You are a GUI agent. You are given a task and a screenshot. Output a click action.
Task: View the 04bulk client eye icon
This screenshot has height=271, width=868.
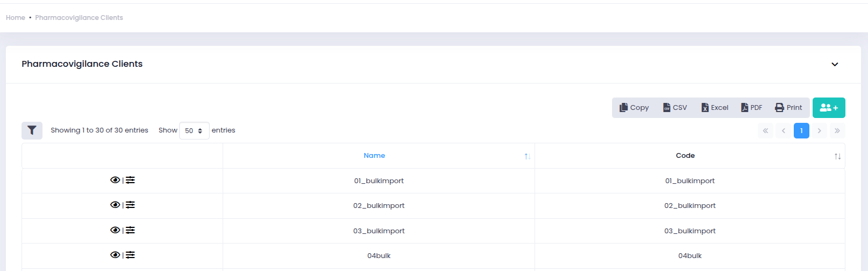[115, 255]
